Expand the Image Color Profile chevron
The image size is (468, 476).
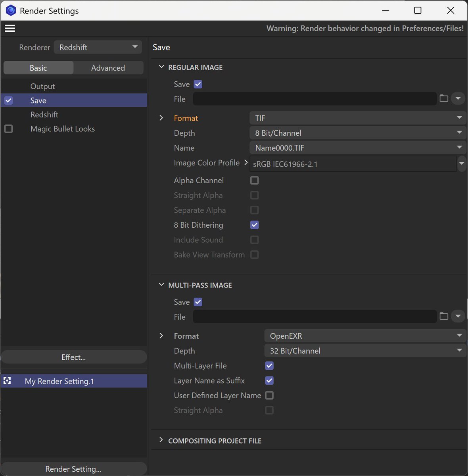[x=246, y=162]
